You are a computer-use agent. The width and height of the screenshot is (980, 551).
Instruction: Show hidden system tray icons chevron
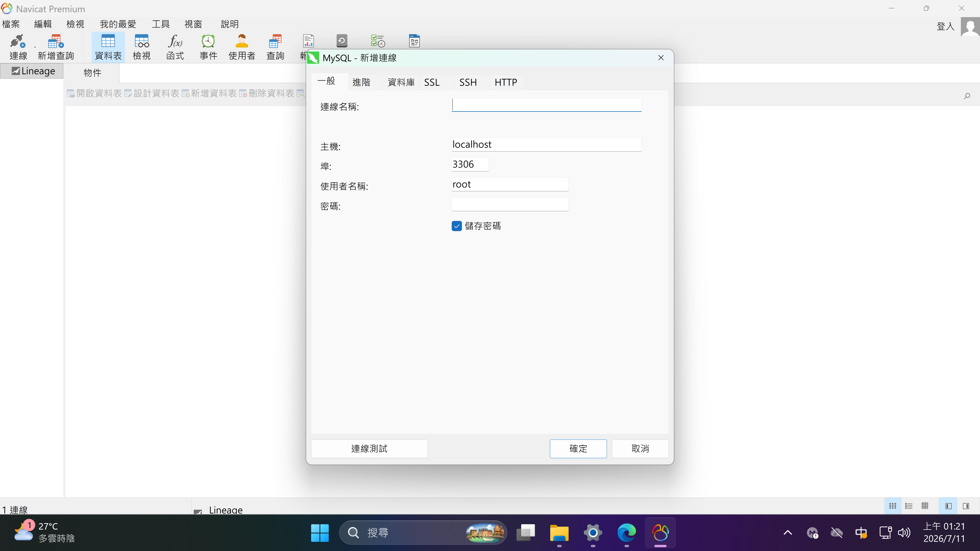(x=788, y=533)
